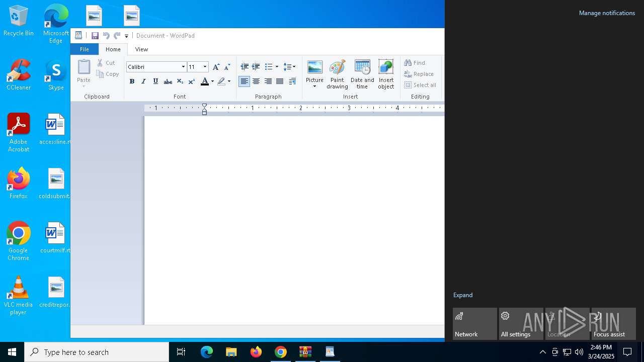
Task: Click the volume speaker tray icon
Action: pyautogui.click(x=579, y=352)
